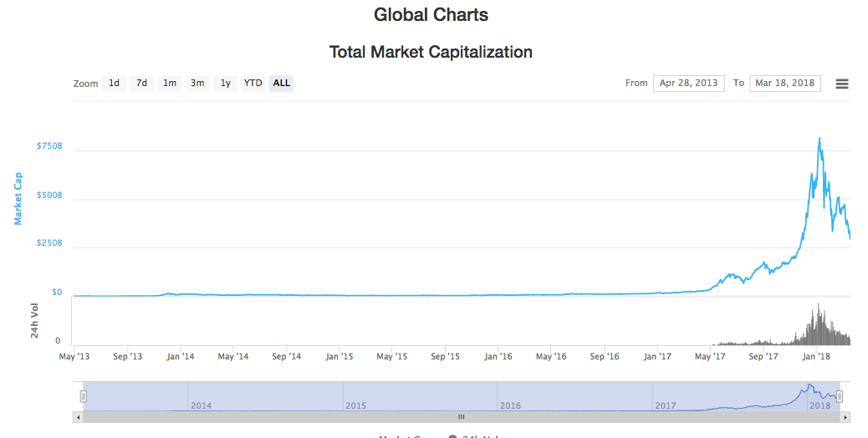Viewport: 868px width, 438px height.
Task: Click the right navigator range handle
Action: coord(840,396)
